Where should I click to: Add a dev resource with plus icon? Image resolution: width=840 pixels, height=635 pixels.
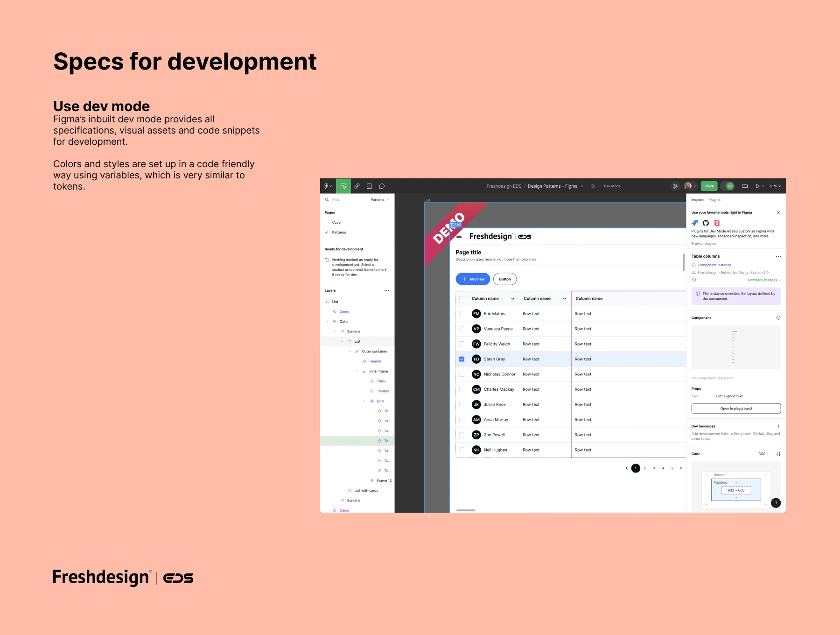778,426
